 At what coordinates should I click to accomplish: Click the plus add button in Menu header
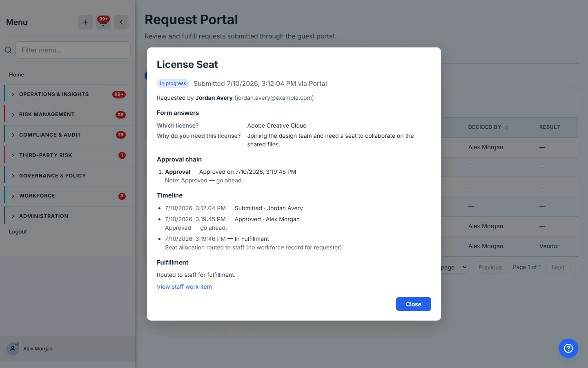click(x=85, y=22)
